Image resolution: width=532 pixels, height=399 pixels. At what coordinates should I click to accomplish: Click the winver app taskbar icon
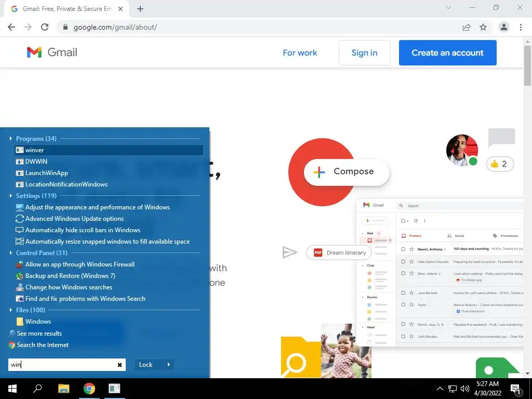[x=114, y=389]
